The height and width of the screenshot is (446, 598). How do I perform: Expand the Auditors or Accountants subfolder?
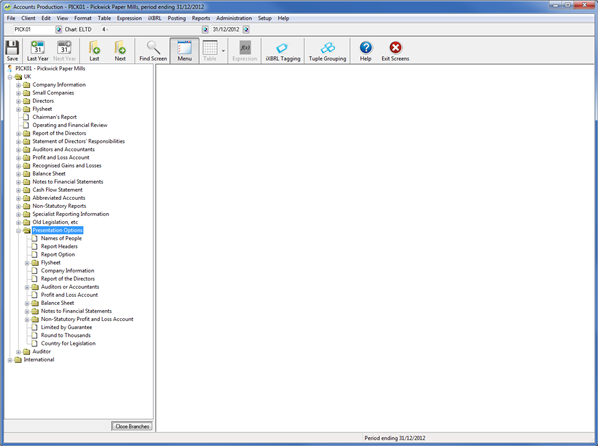(27, 287)
